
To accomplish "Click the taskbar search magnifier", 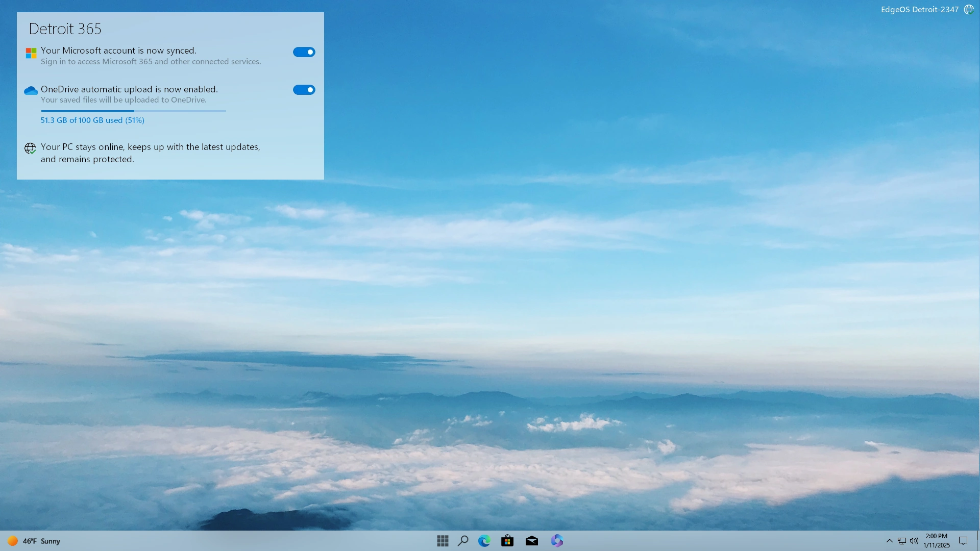I will click(x=463, y=541).
